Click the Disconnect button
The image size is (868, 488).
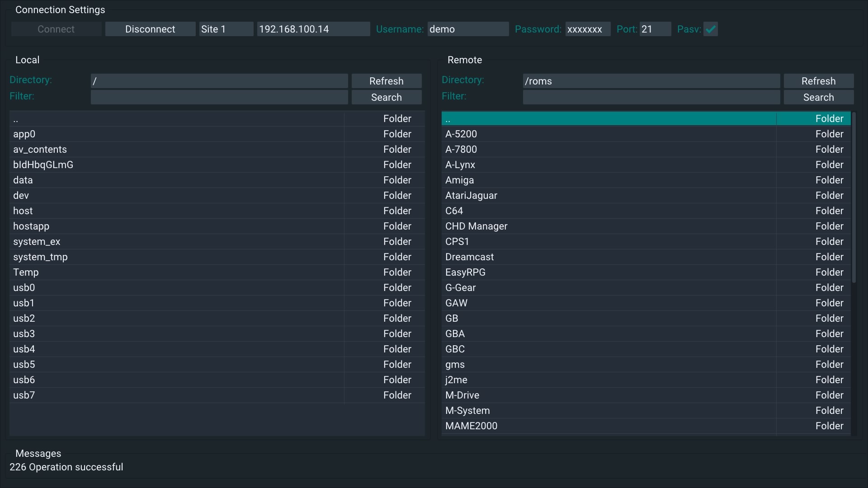click(150, 29)
